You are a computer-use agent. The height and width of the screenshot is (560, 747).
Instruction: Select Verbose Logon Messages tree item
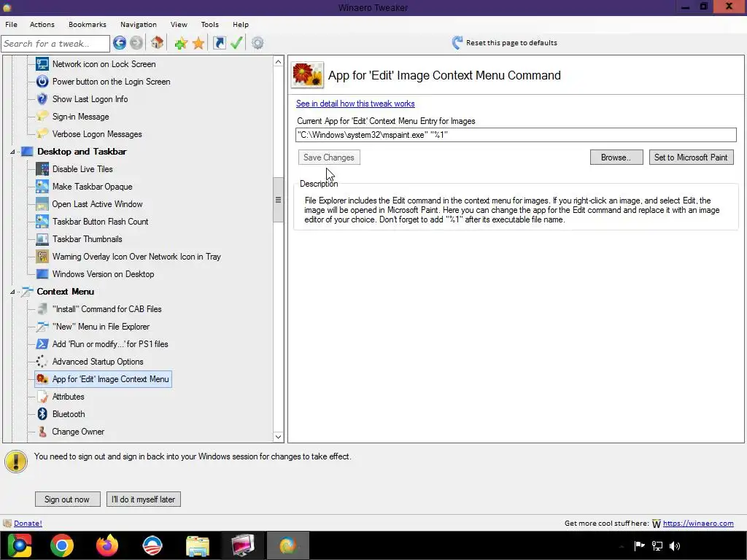[x=97, y=134]
